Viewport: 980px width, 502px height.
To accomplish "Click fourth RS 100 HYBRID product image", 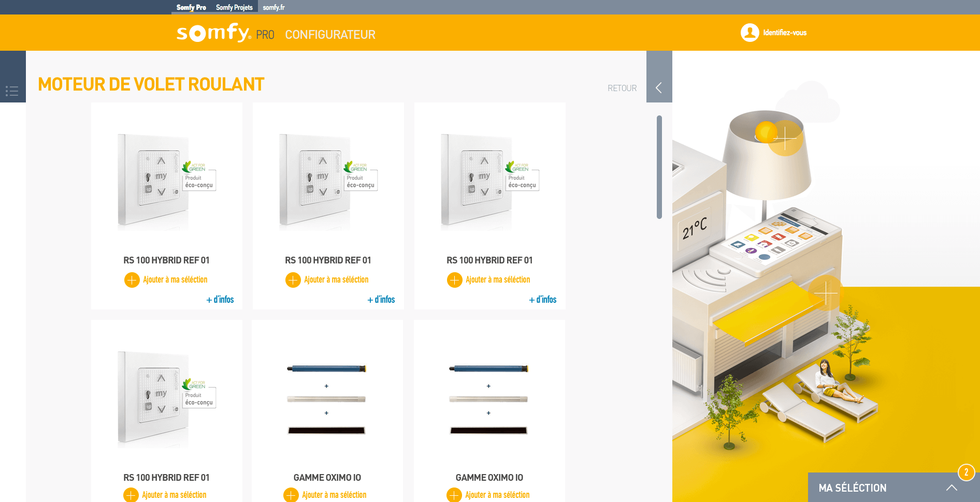I will click(167, 399).
